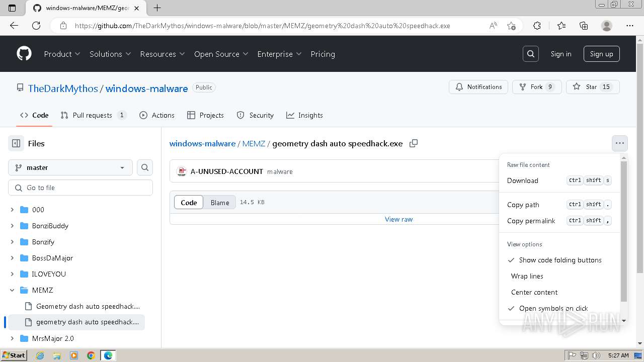Open browser collections icon
644x362 pixels.
pyautogui.click(x=584, y=26)
